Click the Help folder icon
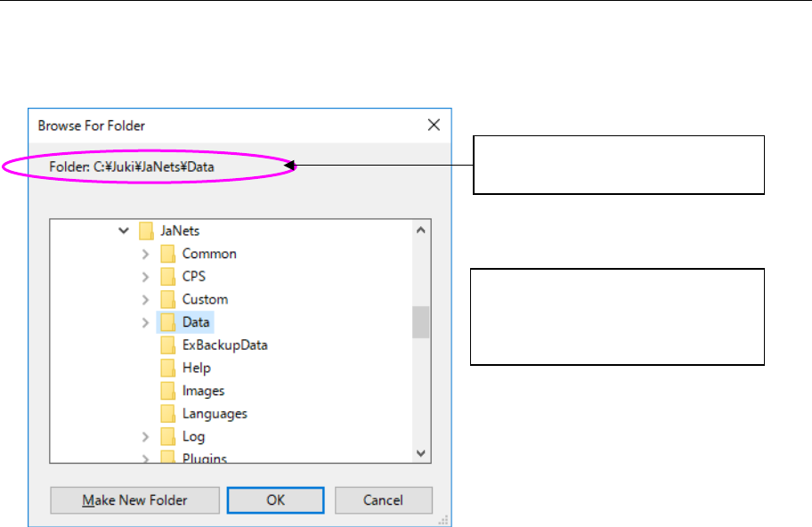 pos(168,368)
